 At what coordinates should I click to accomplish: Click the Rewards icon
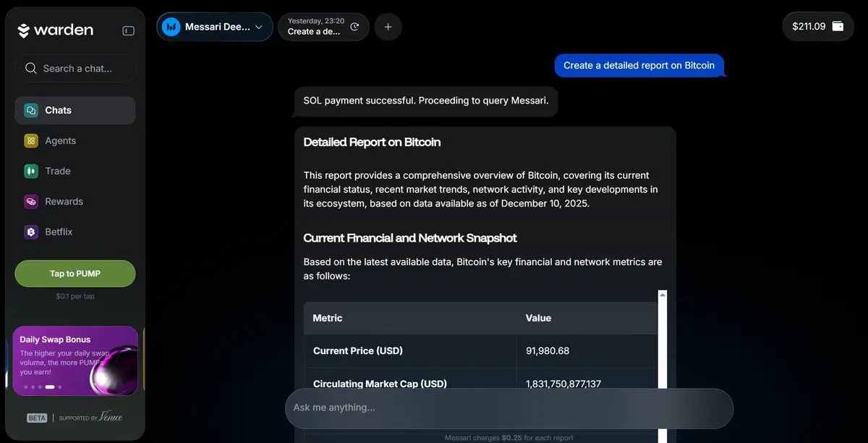(x=30, y=201)
